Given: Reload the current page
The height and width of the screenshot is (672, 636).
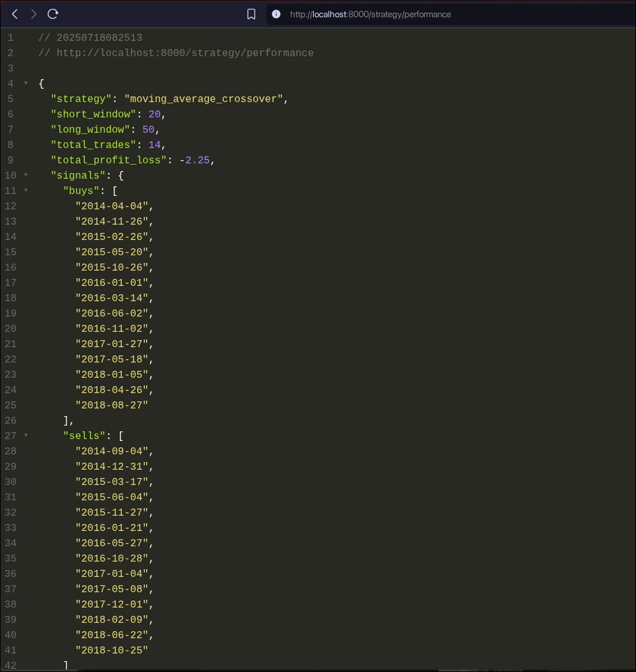Looking at the screenshot, I should (53, 14).
